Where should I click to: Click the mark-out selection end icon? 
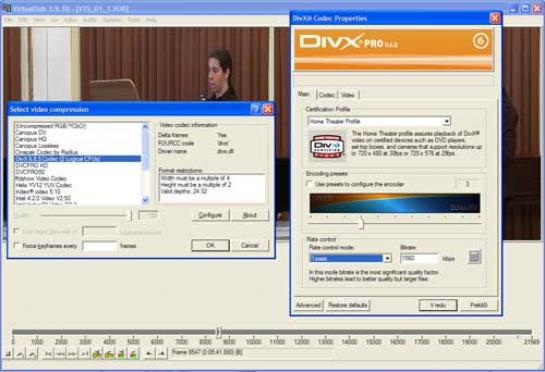tap(162, 354)
